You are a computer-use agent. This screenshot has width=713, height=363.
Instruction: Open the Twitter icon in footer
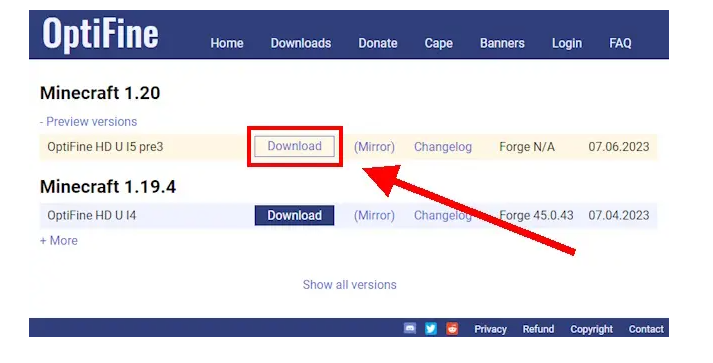(x=431, y=328)
